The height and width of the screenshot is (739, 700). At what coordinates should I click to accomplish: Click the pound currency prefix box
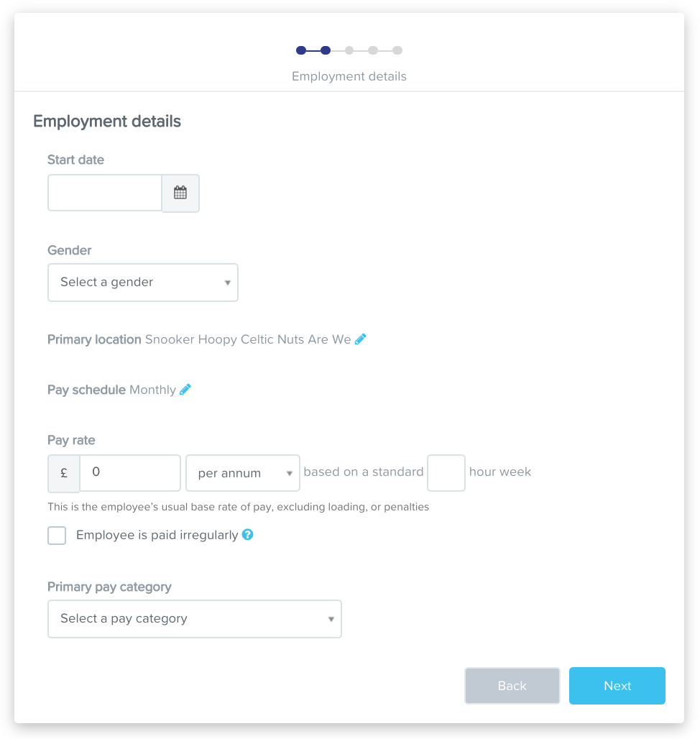(63, 473)
